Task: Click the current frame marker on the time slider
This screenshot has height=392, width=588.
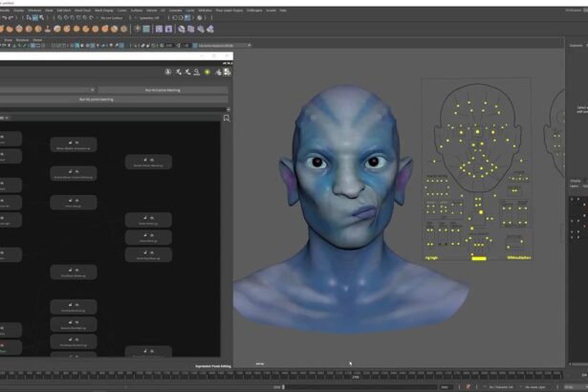Action: (356, 376)
